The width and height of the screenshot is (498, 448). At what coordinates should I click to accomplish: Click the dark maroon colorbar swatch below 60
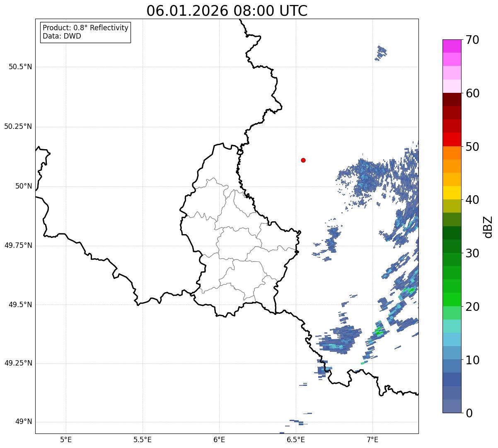[452, 99]
